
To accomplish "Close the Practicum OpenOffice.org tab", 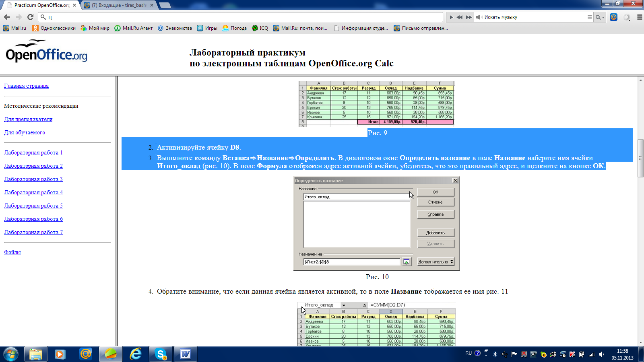I will click(74, 5).
